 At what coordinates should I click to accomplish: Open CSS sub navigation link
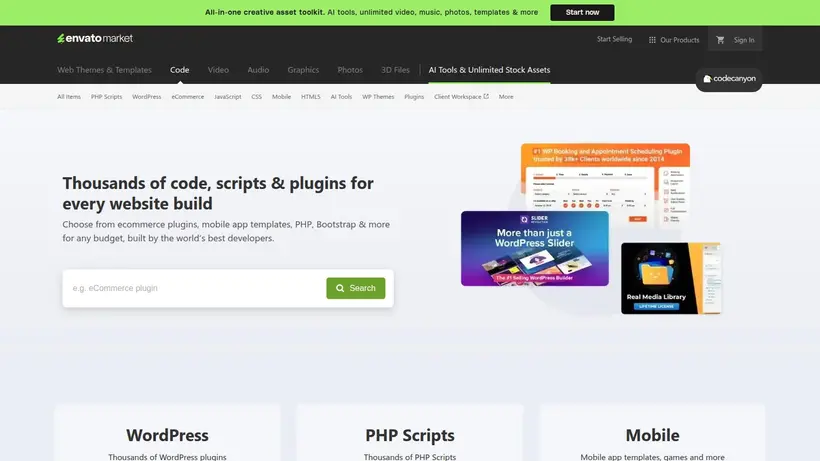(x=256, y=97)
